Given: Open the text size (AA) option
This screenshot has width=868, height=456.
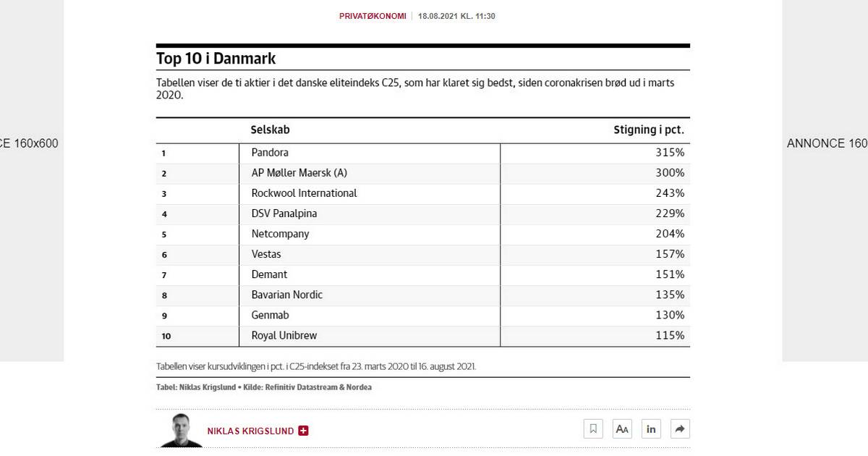Looking at the screenshot, I should pos(622,429).
